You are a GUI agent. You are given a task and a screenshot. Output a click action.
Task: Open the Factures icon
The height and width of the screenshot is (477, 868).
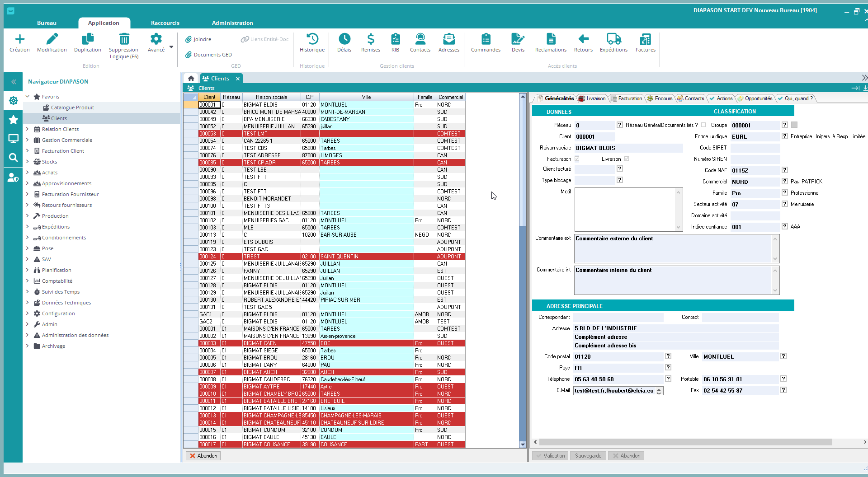(x=645, y=39)
